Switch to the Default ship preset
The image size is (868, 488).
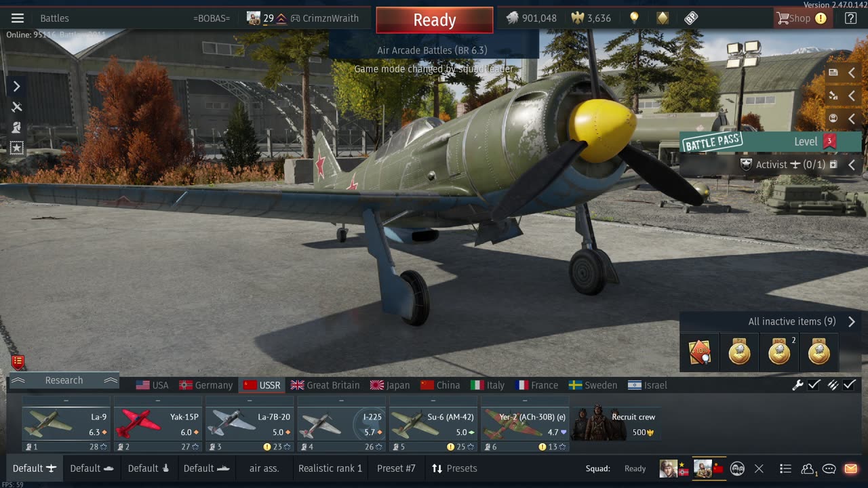tap(206, 468)
